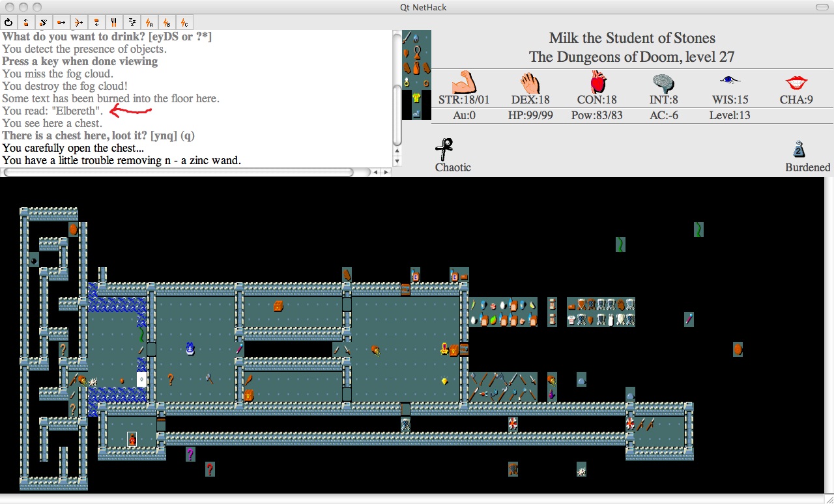The width and height of the screenshot is (834, 504).
Task: Click the wisdom eye icon
Action: [x=730, y=80]
